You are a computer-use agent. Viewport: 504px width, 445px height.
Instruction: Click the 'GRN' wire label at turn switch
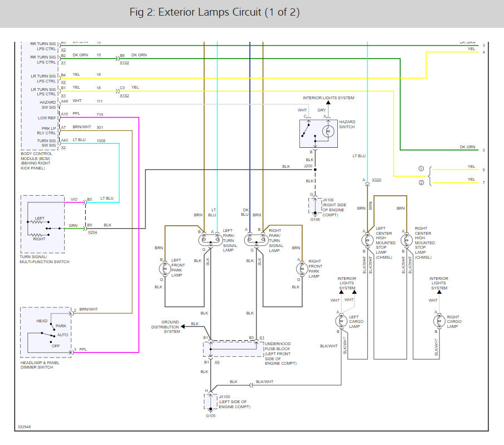pos(73,226)
